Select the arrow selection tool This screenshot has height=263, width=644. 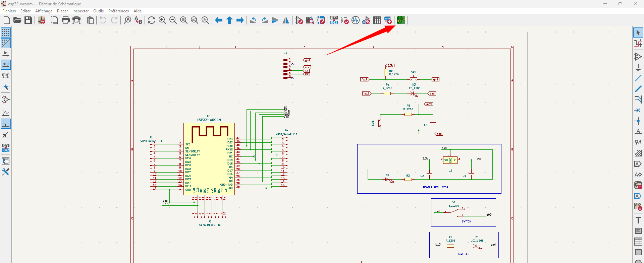pos(638,32)
